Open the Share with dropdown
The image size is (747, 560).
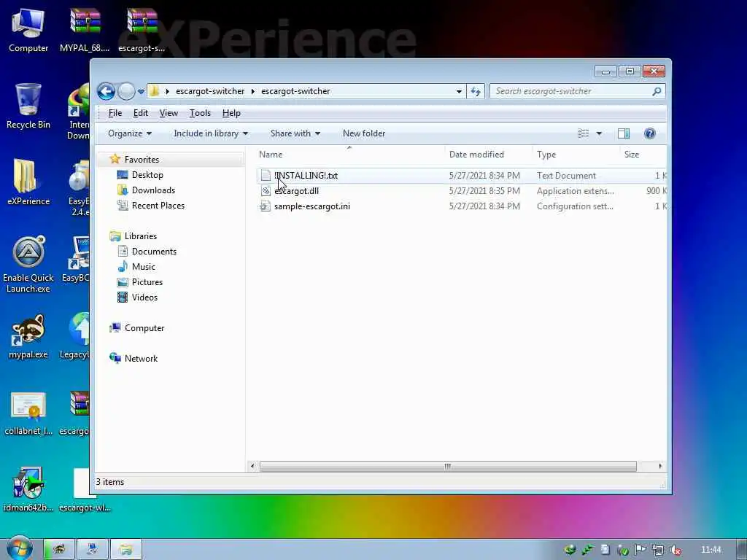295,133
